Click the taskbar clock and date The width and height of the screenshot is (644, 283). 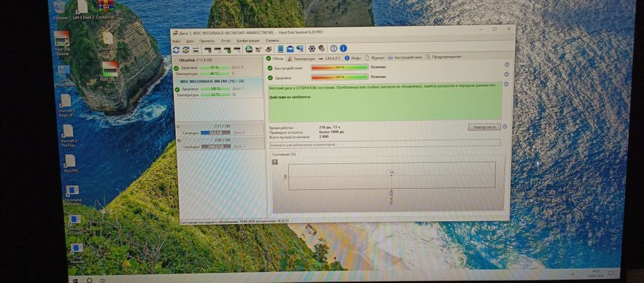coord(594,273)
